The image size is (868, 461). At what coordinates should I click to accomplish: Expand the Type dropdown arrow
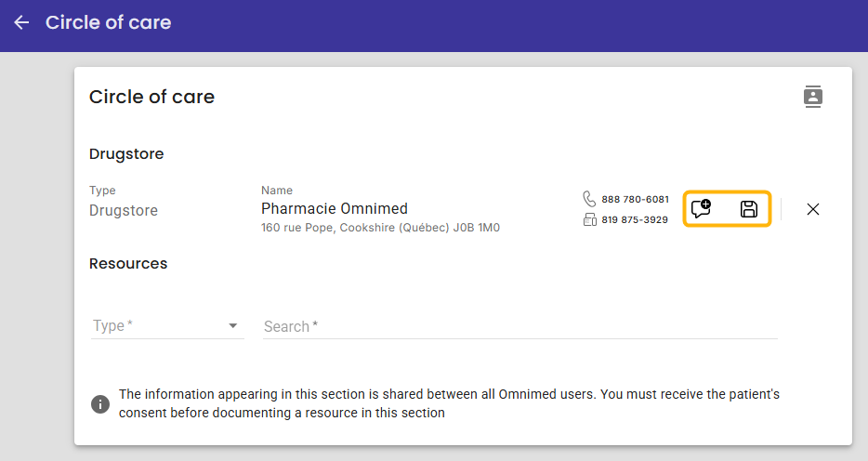233,326
